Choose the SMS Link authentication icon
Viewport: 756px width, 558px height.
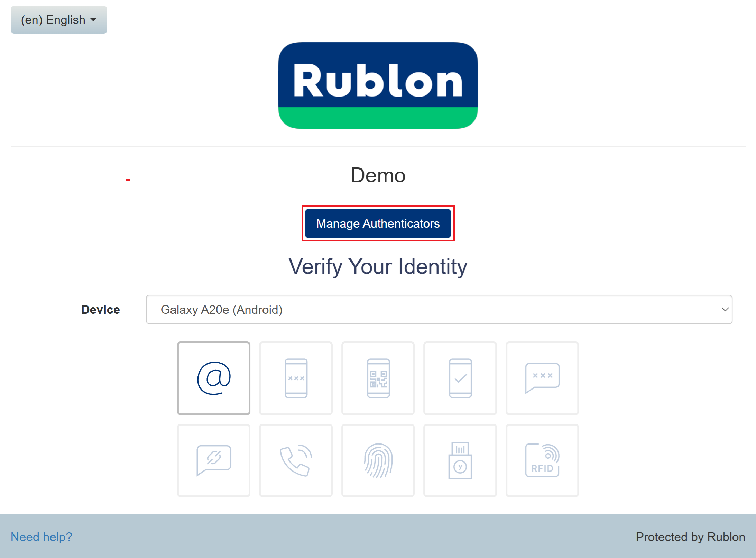(x=213, y=460)
